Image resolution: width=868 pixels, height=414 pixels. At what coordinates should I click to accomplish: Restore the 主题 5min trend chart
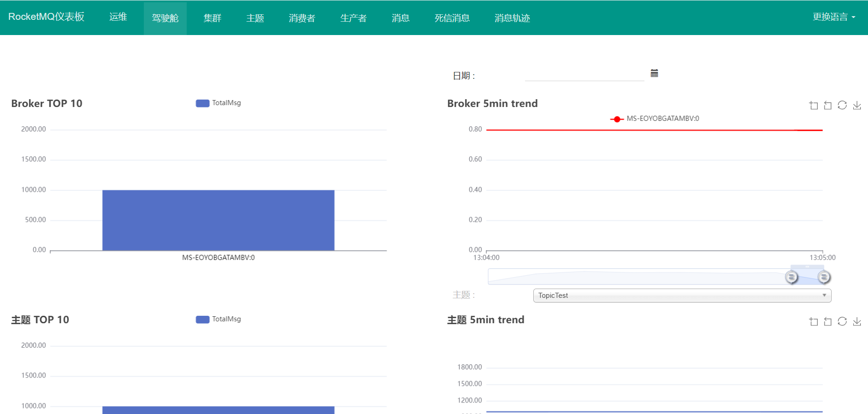pyautogui.click(x=842, y=321)
